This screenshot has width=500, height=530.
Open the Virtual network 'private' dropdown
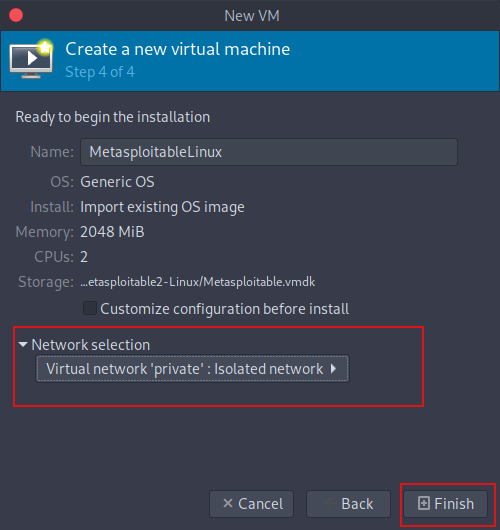192,368
